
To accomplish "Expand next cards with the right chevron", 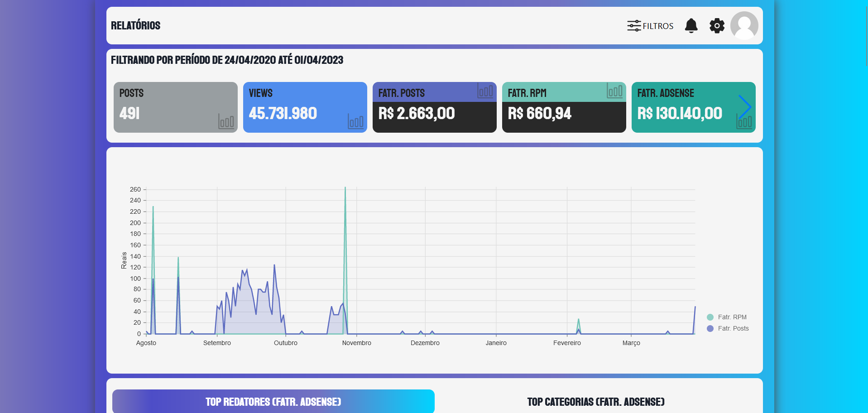I will [744, 107].
